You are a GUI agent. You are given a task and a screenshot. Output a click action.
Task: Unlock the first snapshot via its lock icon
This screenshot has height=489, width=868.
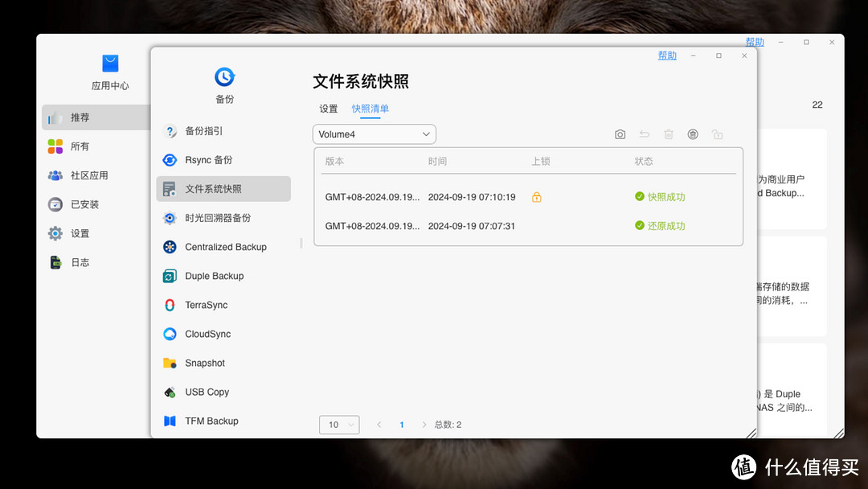click(x=538, y=196)
